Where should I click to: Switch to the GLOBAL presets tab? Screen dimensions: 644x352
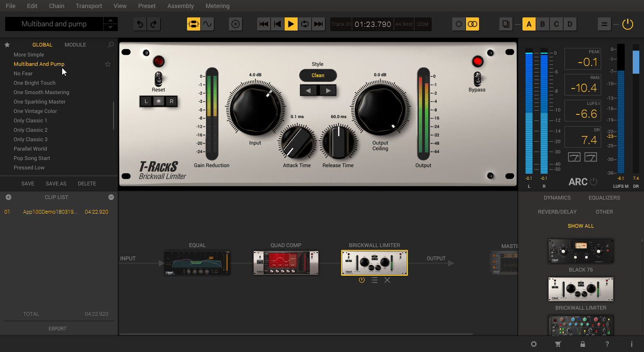point(42,45)
